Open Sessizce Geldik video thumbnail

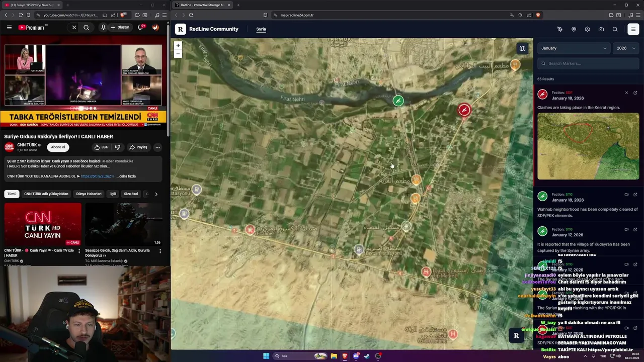tap(124, 224)
